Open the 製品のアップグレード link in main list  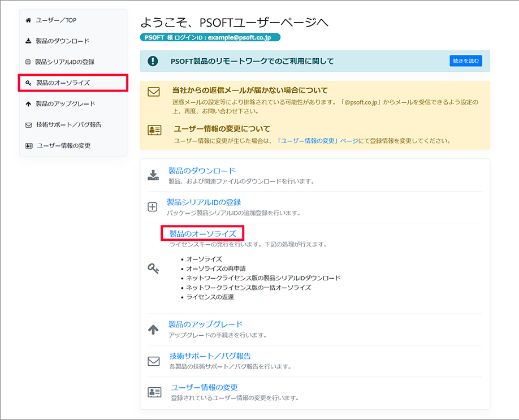[206, 324]
